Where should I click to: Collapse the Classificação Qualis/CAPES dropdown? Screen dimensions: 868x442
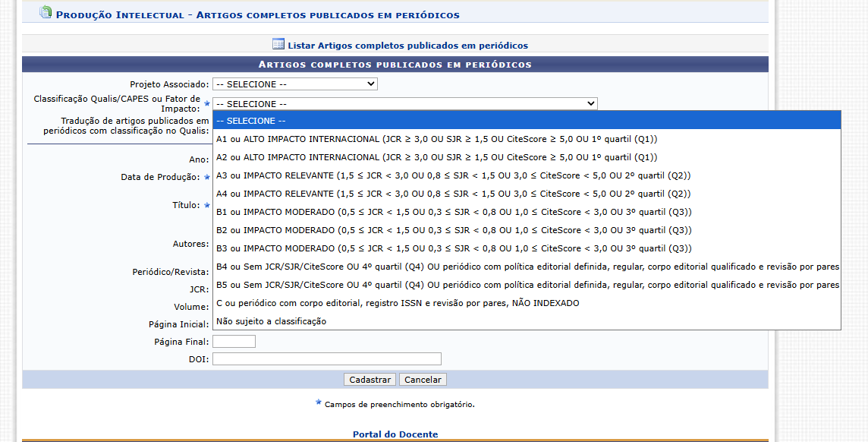[404, 103]
